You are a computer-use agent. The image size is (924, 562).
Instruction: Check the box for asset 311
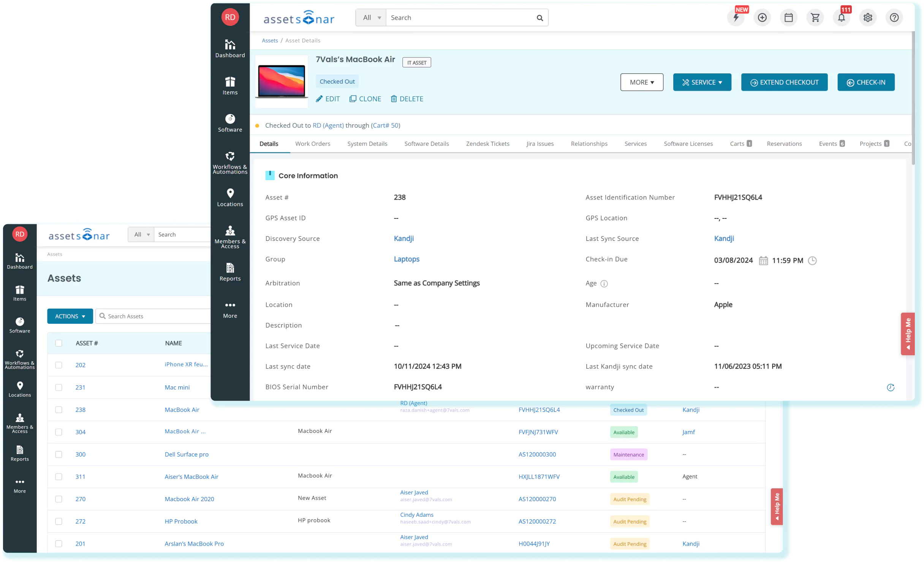(x=59, y=477)
